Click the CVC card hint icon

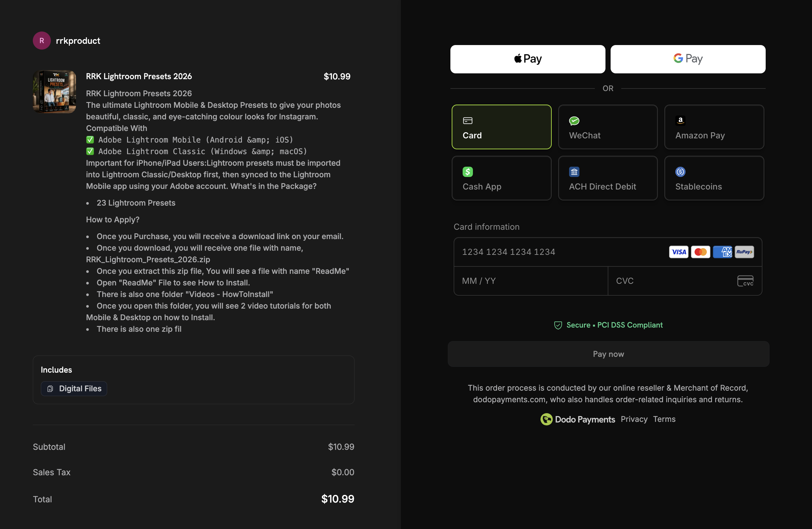pos(745,281)
